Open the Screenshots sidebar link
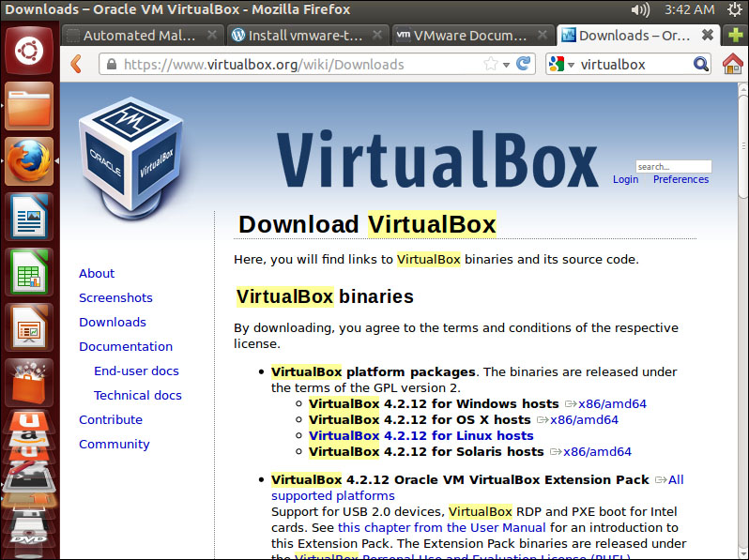This screenshot has height=560, width=749. click(115, 298)
